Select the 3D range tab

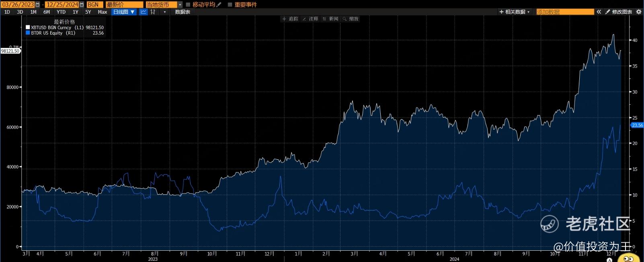[20, 12]
